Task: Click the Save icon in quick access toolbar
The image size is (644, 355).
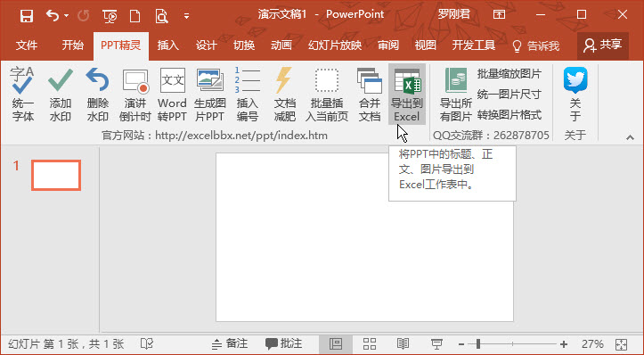Action: click(x=27, y=16)
